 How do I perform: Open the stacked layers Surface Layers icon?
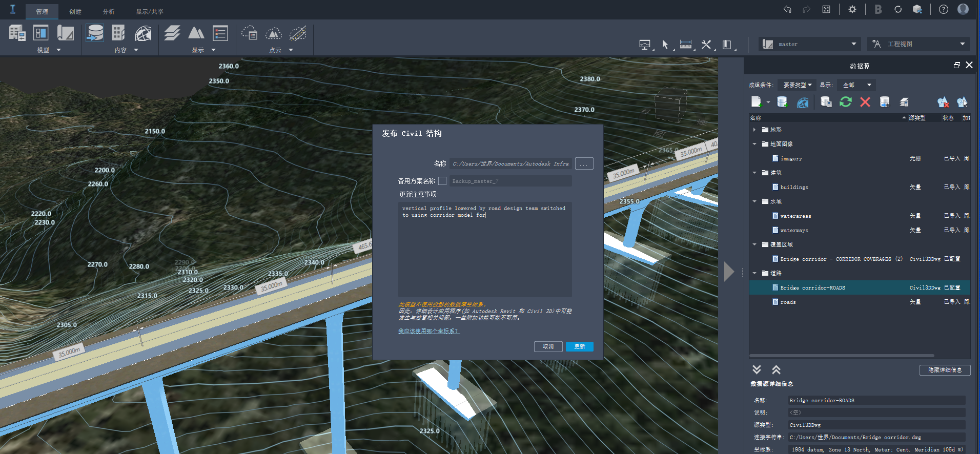(172, 33)
